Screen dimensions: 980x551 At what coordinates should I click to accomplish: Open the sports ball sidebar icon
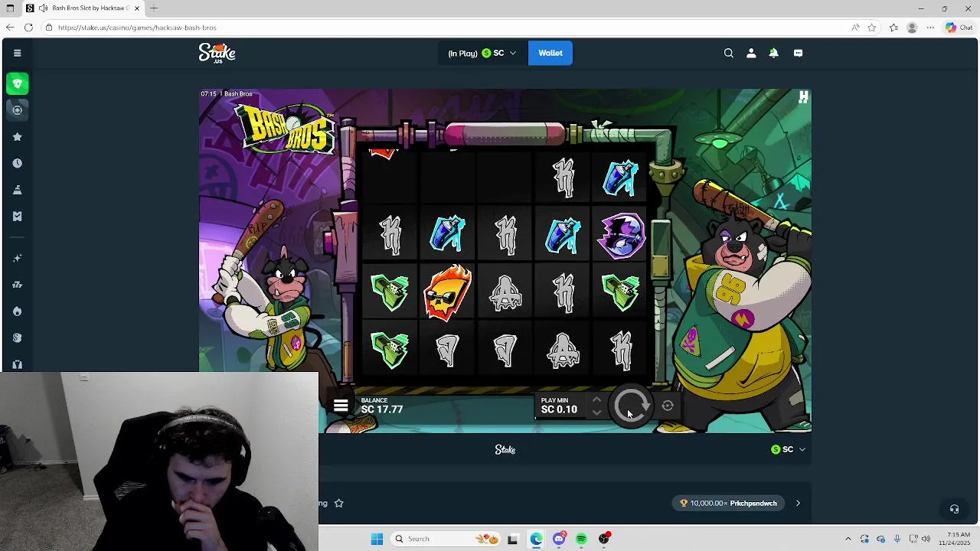(17, 110)
